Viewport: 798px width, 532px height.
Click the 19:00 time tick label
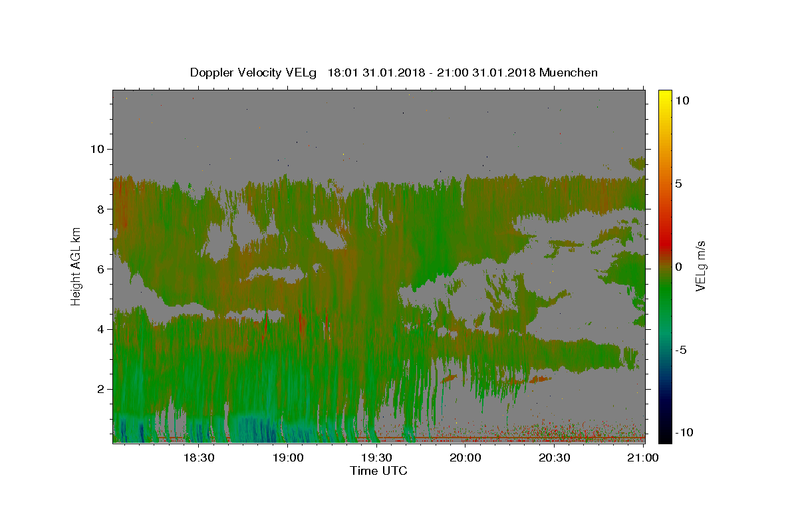287,458
